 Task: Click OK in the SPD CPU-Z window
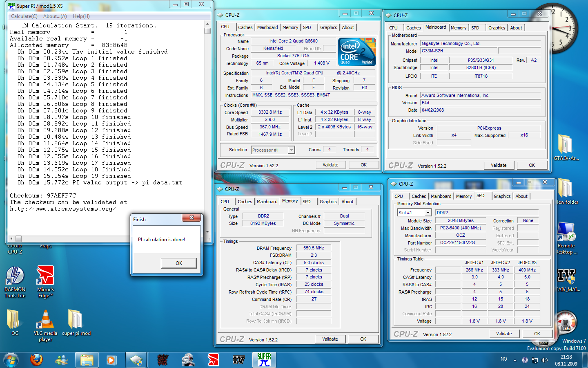(x=537, y=334)
